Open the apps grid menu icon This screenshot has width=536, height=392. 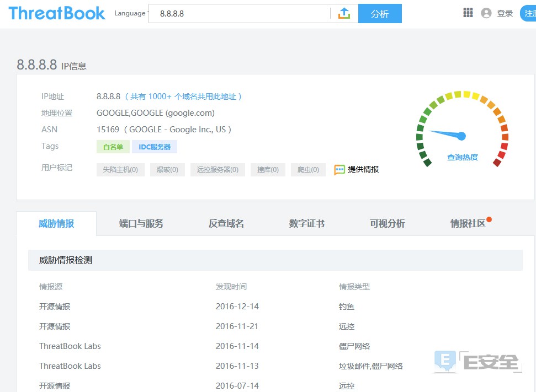pos(468,13)
